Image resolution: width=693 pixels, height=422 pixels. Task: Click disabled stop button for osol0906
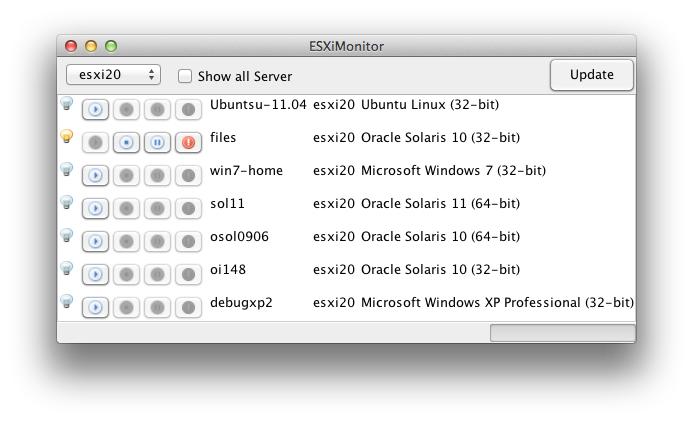126,241
